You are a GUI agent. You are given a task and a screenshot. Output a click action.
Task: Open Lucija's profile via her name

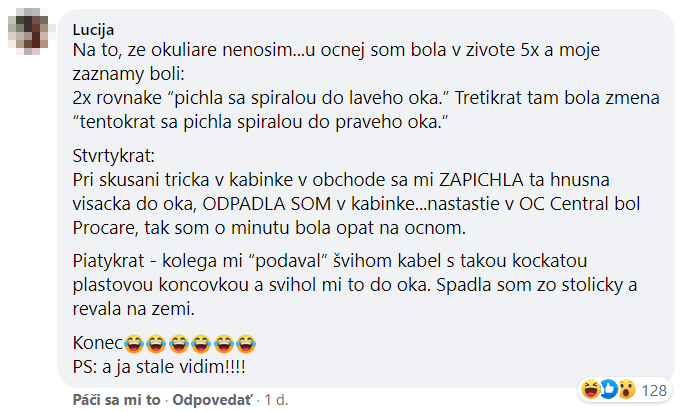point(93,30)
